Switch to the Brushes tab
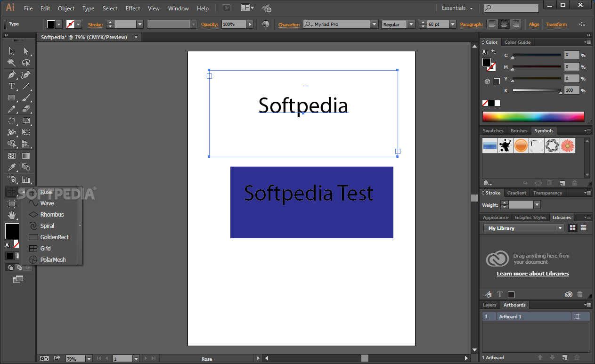Screen dimensions: 595x364 click(x=519, y=131)
